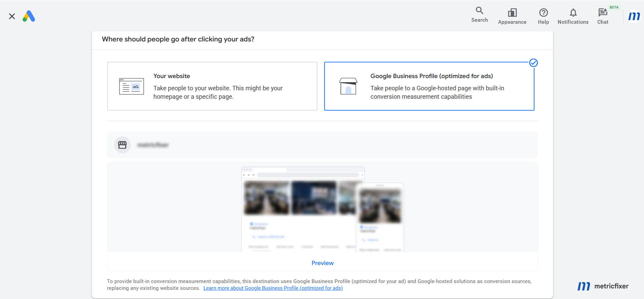Screen dimensions: 644x299
Task: Click the storefront illustration icon
Action: pos(348,86)
